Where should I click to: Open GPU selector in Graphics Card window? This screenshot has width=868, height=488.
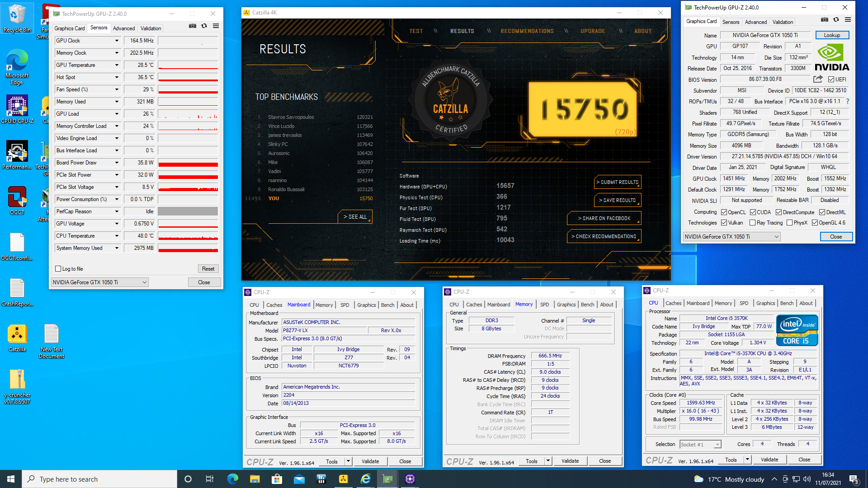(731, 237)
